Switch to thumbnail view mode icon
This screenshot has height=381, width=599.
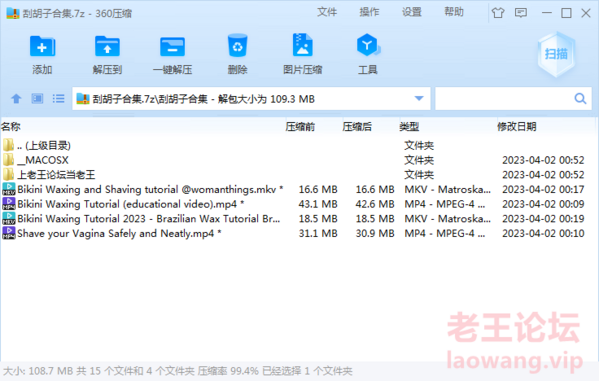pyautogui.click(x=37, y=99)
